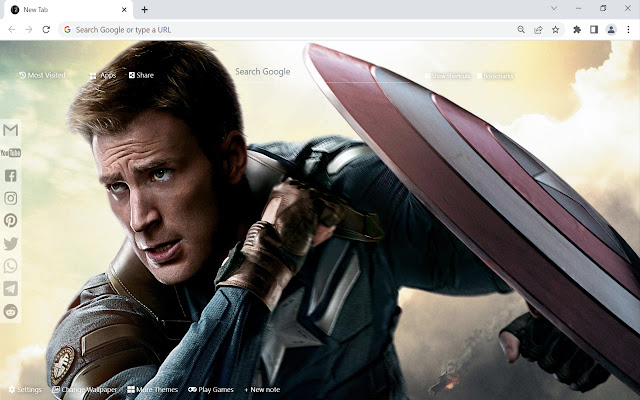The image size is (640, 400).
Task: Open More Themes
Action: click(153, 389)
